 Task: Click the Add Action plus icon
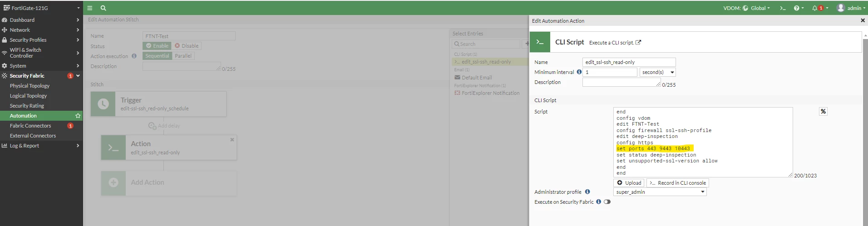(113, 182)
